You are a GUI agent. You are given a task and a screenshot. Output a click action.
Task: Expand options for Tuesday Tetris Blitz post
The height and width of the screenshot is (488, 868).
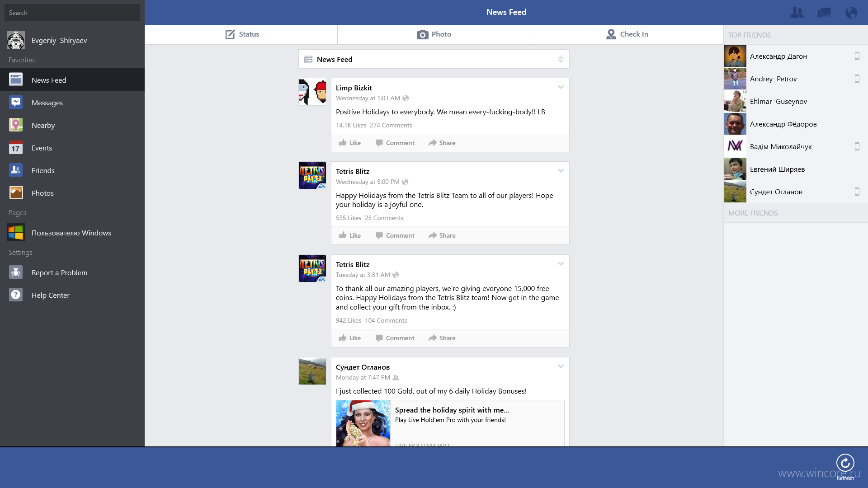point(561,264)
